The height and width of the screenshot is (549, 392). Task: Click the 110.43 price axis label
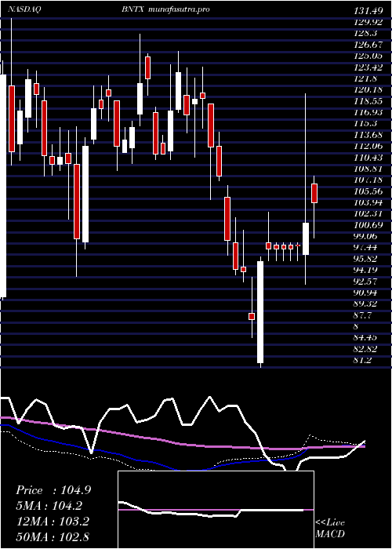pos(368,158)
